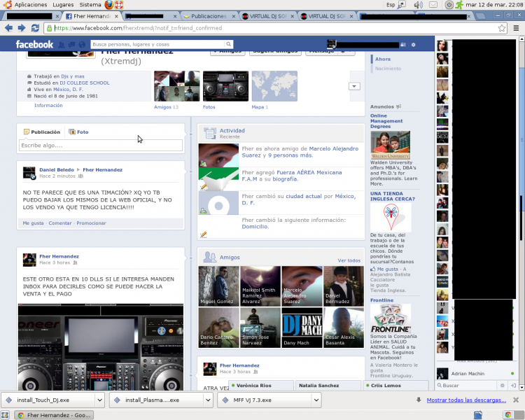Click the hide chat sidebar icon

click(x=513, y=386)
